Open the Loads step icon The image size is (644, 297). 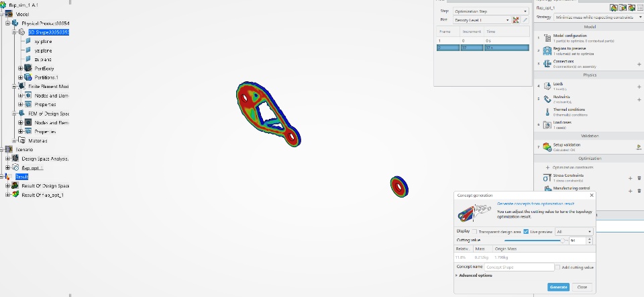tap(547, 86)
